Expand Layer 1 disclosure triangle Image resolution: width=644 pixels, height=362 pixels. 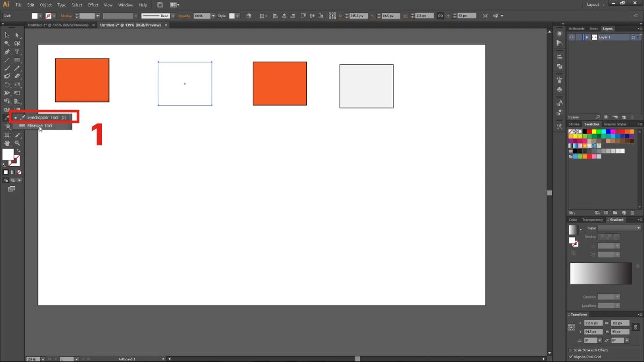587,37
